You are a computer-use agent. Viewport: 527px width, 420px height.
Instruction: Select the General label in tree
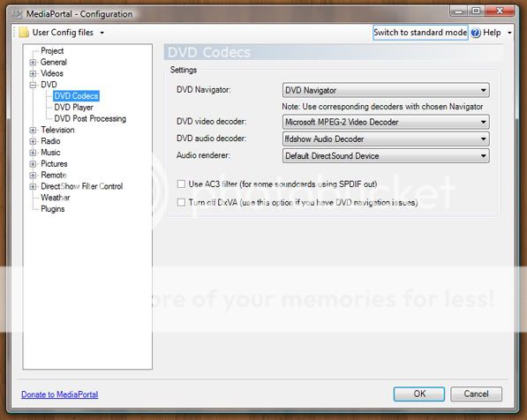tap(54, 62)
